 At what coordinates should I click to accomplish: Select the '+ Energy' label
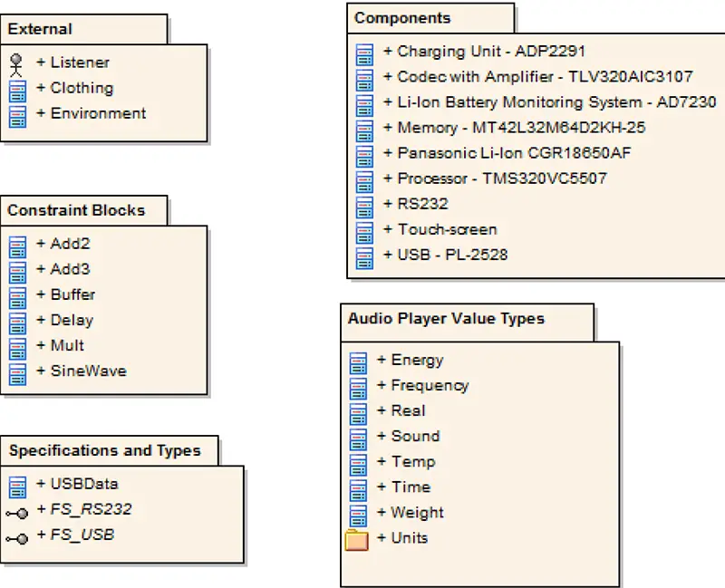(411, 360)
